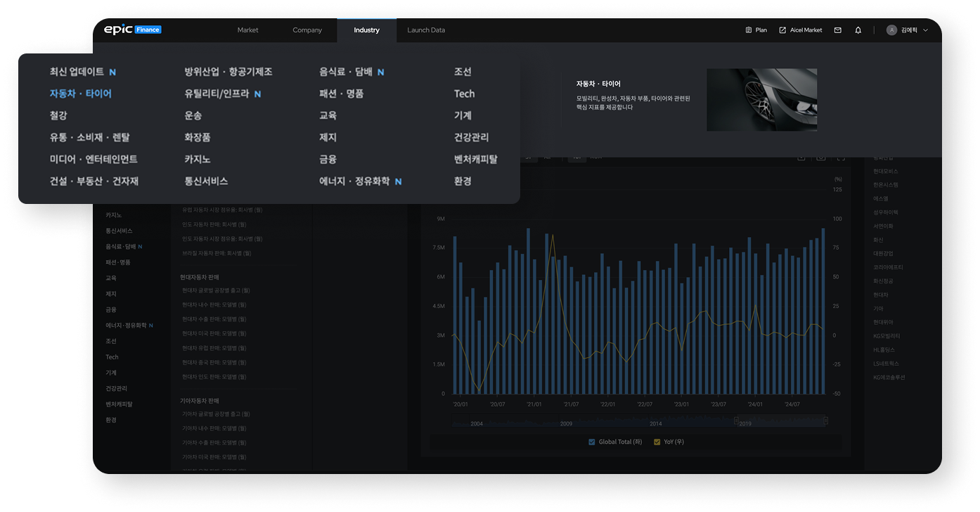
Task: Open the 김에픽 account dropdown chevron
Action: [x=926, y=30]
